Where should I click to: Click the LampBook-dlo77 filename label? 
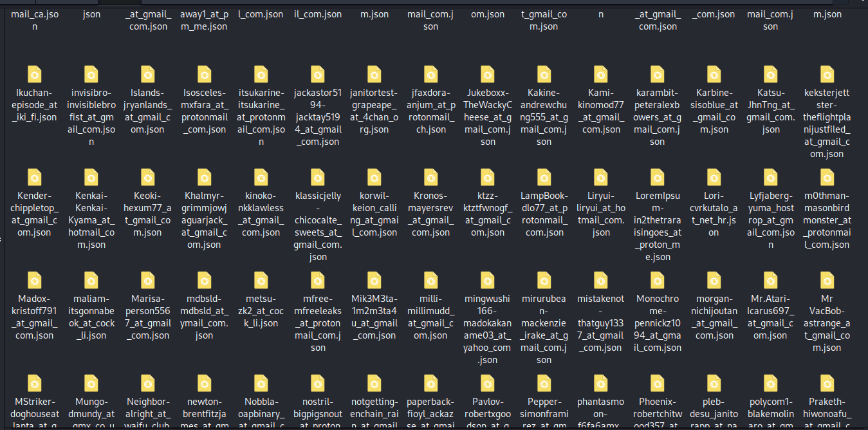pyautogui.click(x=544, y=214)
